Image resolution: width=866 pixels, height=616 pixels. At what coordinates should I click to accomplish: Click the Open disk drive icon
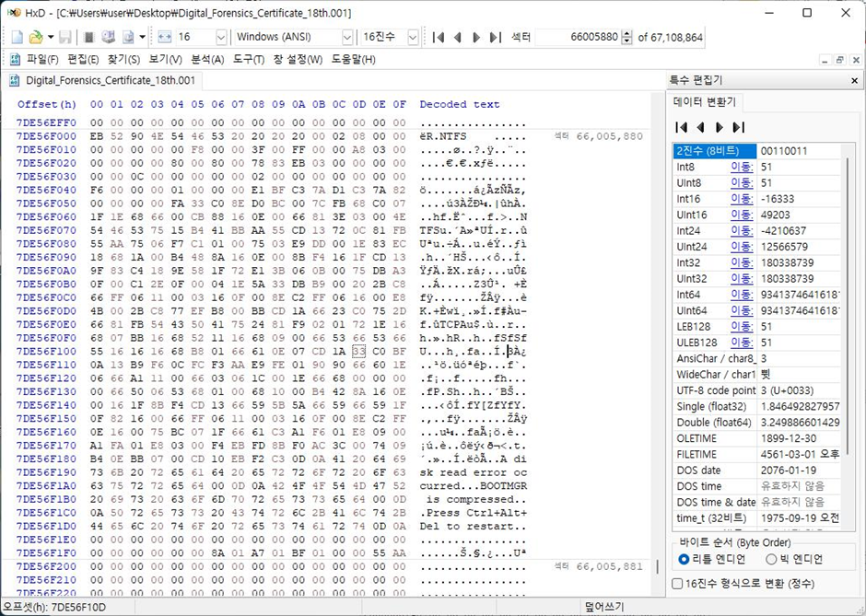(x=109, y=37)
